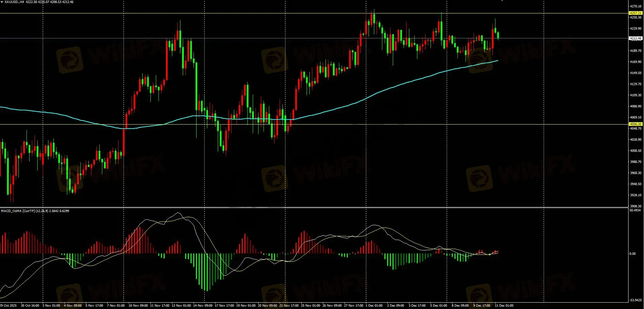Click the '11 Dec 01:00' time axis label
644x309 pixels.
coord(504,306)
